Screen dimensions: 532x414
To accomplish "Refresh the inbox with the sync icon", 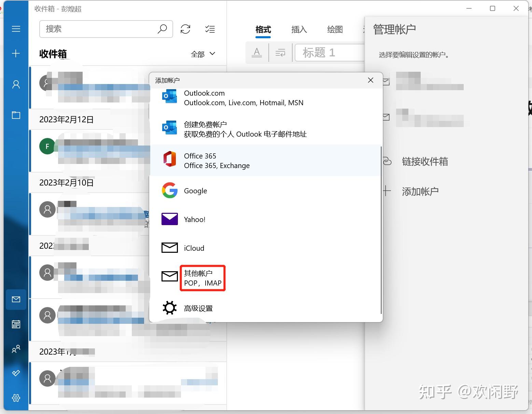I will [x=185, y=29].
